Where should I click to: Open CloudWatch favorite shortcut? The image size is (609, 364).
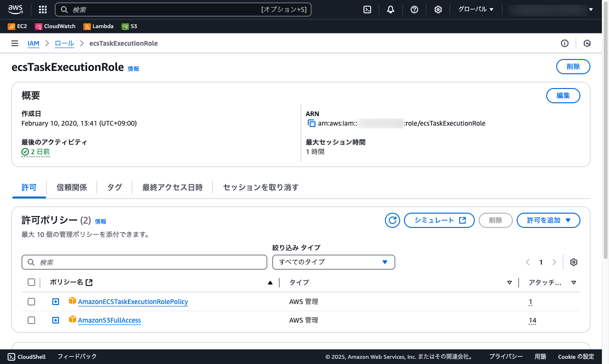(55, 27)
